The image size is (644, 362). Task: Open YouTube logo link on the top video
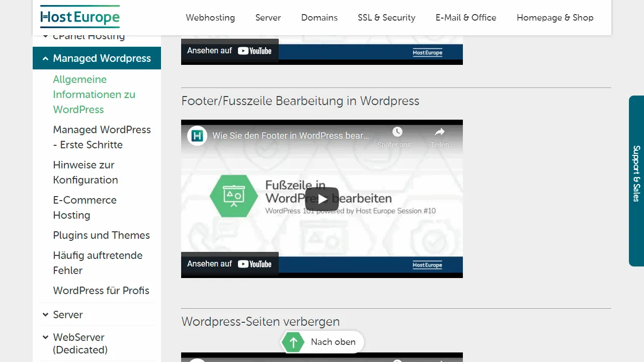click(255, 51)
